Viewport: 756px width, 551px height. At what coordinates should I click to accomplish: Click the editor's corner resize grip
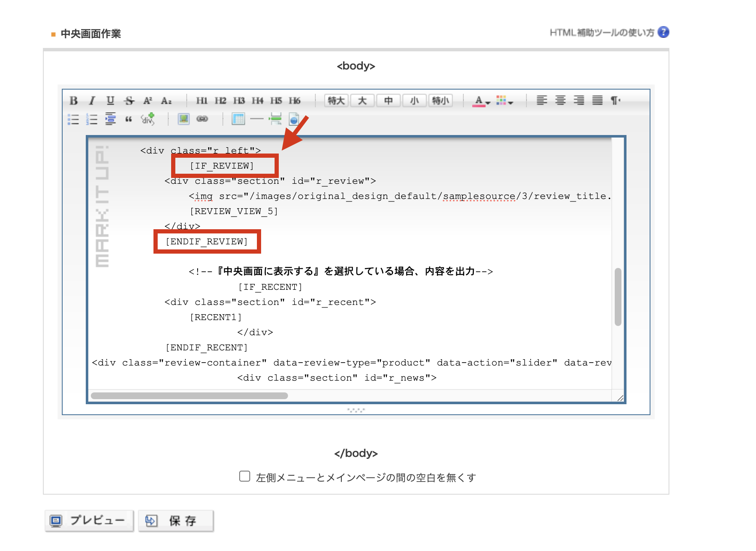pos(620,398)
